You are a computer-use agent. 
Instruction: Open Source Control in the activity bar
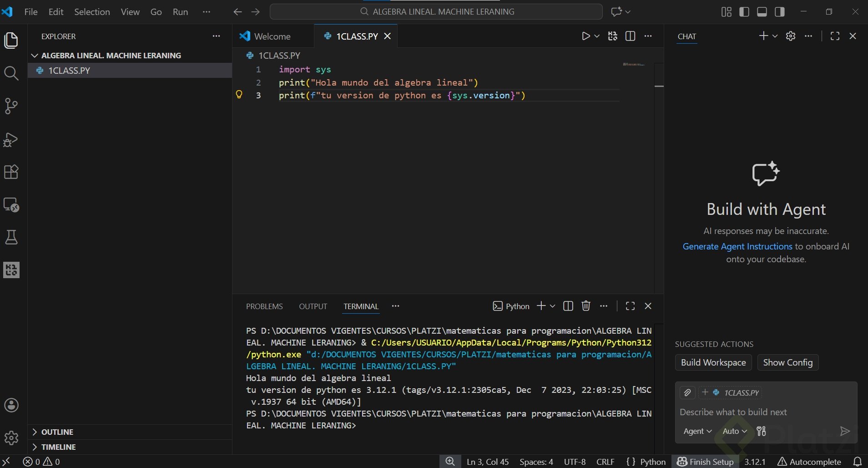[11, 106]
